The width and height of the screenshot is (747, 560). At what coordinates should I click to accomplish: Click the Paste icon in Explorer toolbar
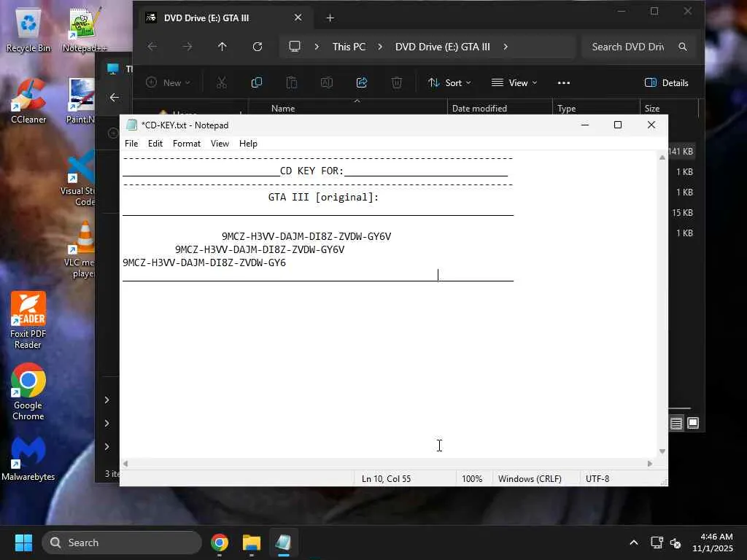tap(292, 83)
